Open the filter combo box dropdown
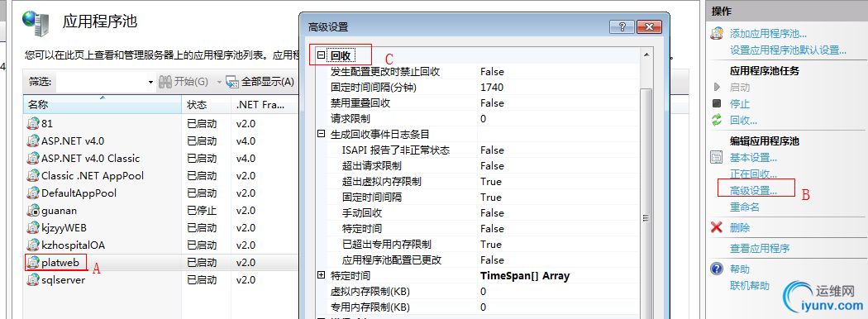This screenshot has width=868, height=319. click(x=150, y=82)
